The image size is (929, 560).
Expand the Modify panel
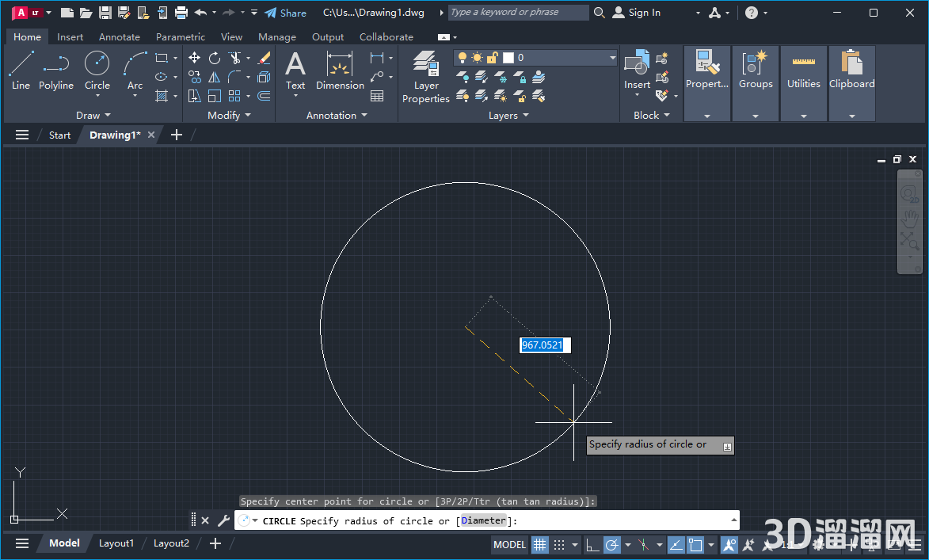pos(228,114)
